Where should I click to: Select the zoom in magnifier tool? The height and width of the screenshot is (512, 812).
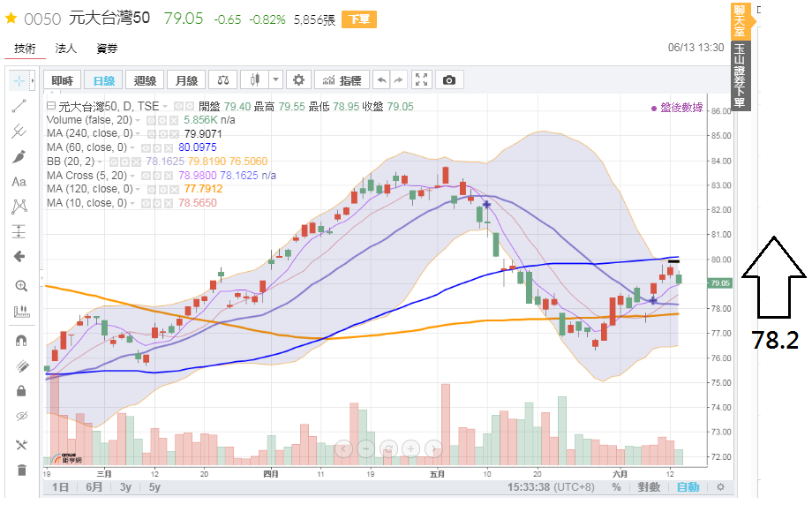click(x=21, y=286)
